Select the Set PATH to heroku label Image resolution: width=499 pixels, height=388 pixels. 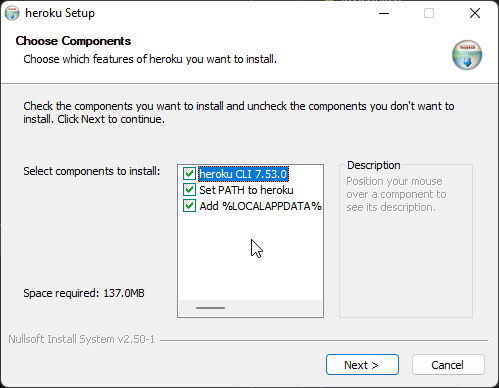pos(246,190)
